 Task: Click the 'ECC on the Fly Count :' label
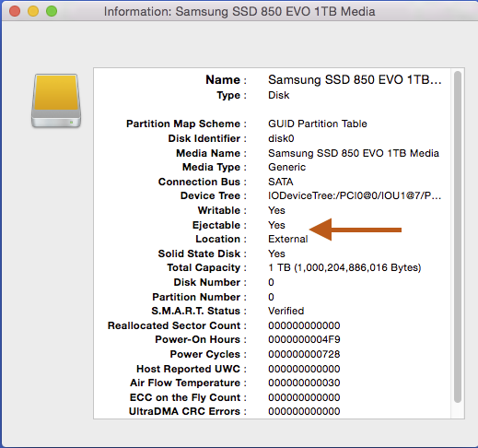pos(188,397)
